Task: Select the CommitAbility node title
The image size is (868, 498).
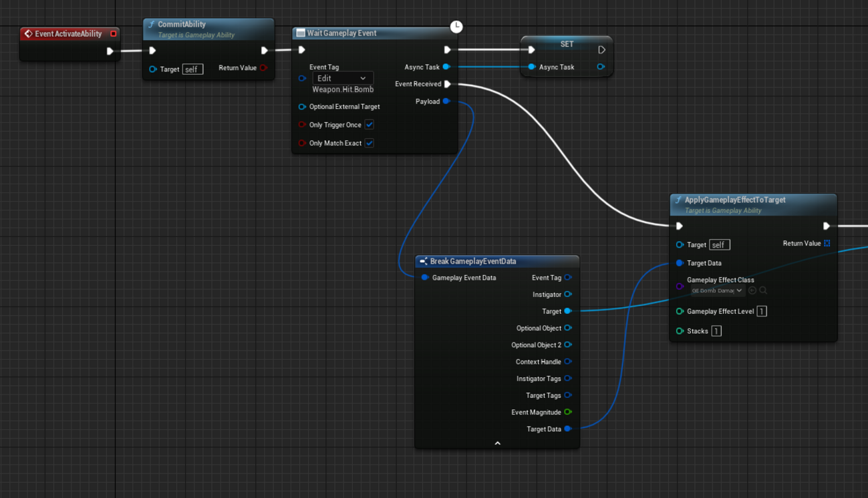Action: click(182, 25)
